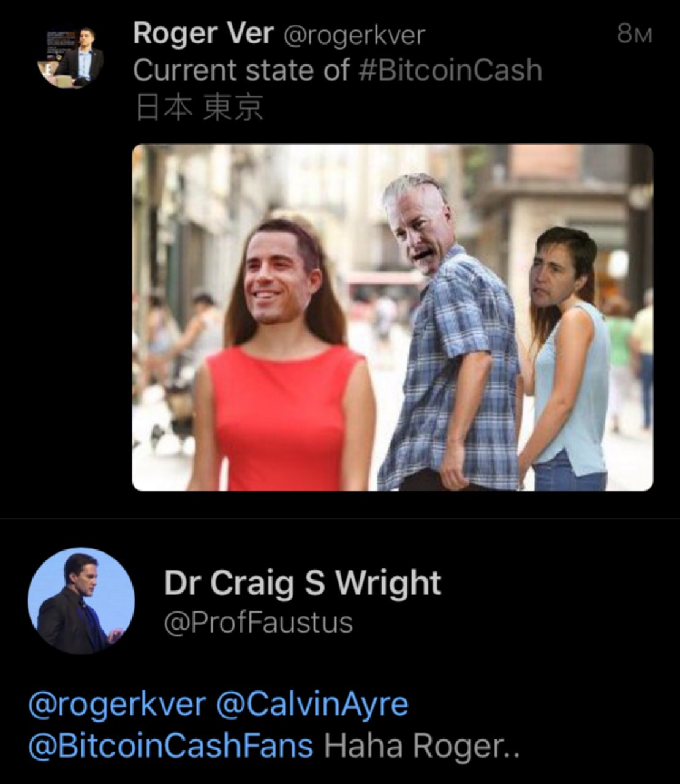Open the Roger Ver display name
This screenshot has height=784, width=680.
203,34
